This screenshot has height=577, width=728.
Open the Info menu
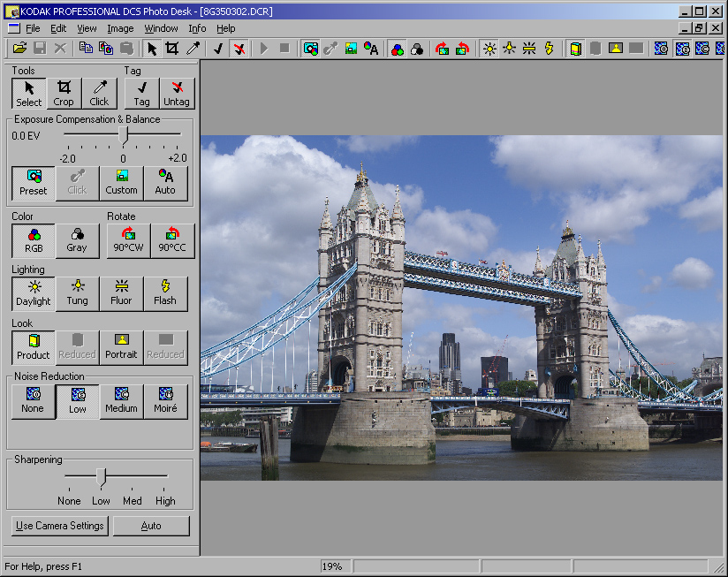[196, 28]
